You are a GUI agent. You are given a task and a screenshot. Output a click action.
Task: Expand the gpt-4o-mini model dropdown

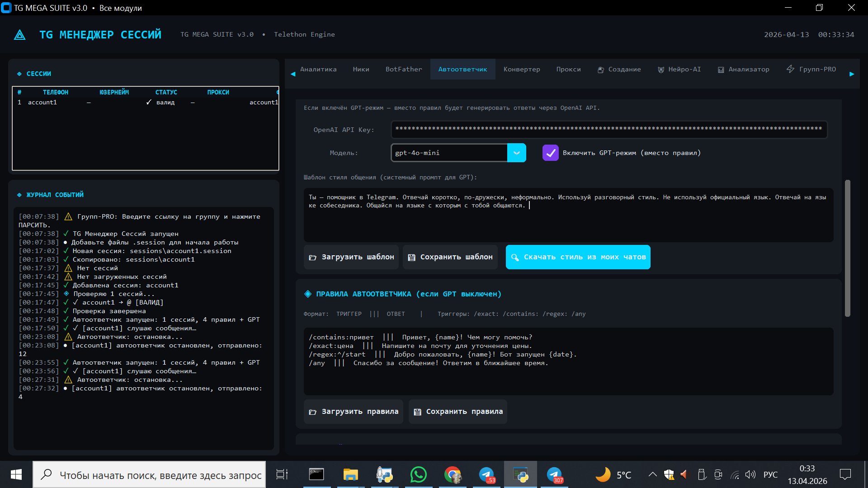pos(516,153)
